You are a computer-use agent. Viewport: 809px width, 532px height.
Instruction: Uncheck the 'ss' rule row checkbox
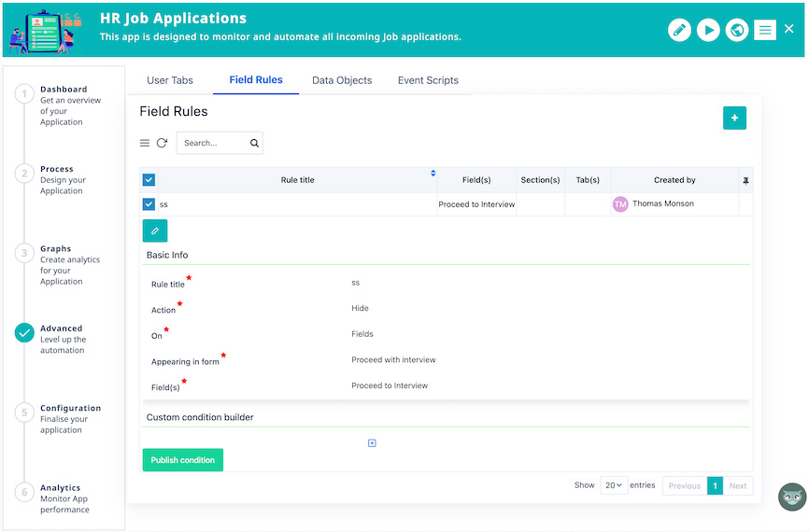click(149, 204)
